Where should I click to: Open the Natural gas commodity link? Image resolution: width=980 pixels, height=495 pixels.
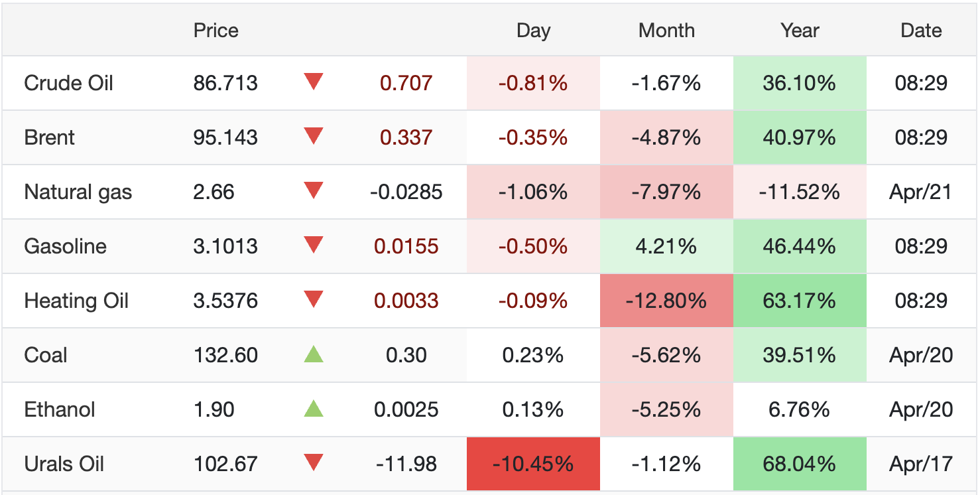[x=78, y=192]
